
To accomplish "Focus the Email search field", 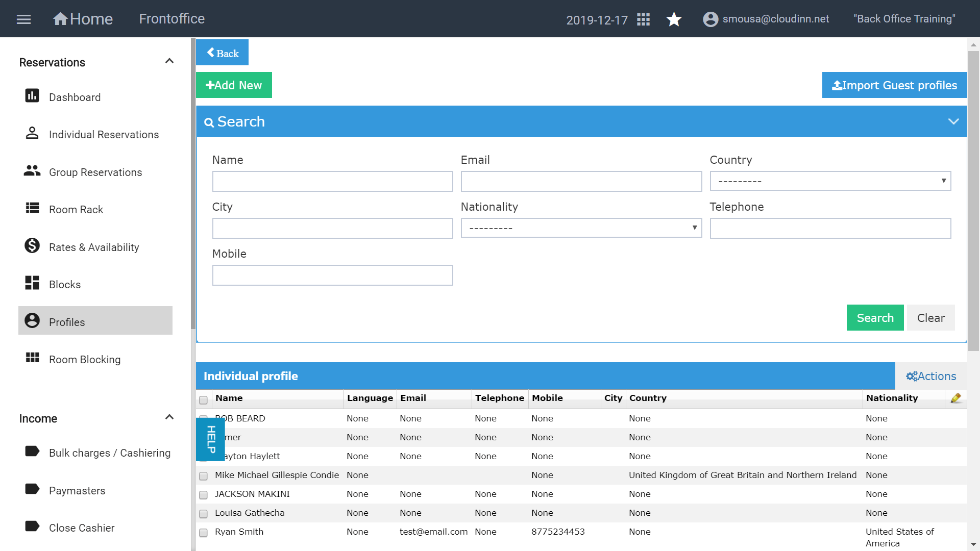I will [x=581, y=182].
